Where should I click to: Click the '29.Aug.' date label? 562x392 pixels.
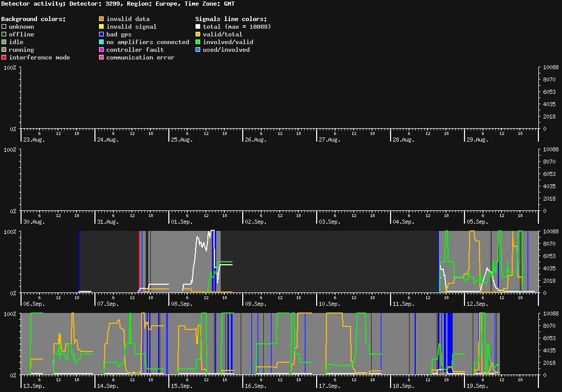click(477, 140)
